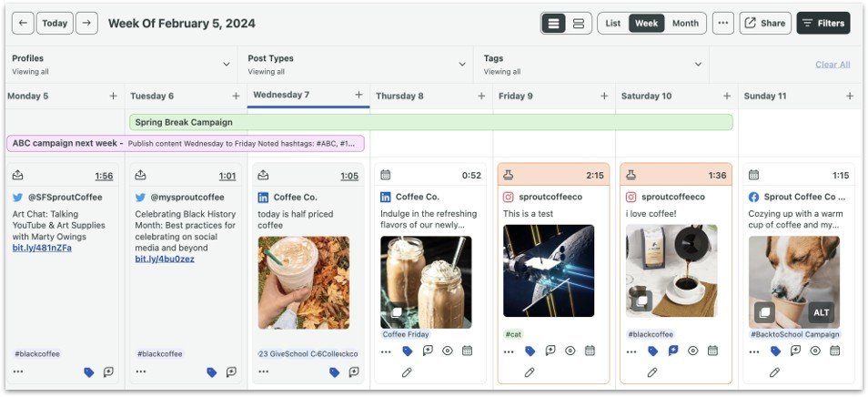868x397 pixels.
Task: Click the Share button
Action: [764, 24]
